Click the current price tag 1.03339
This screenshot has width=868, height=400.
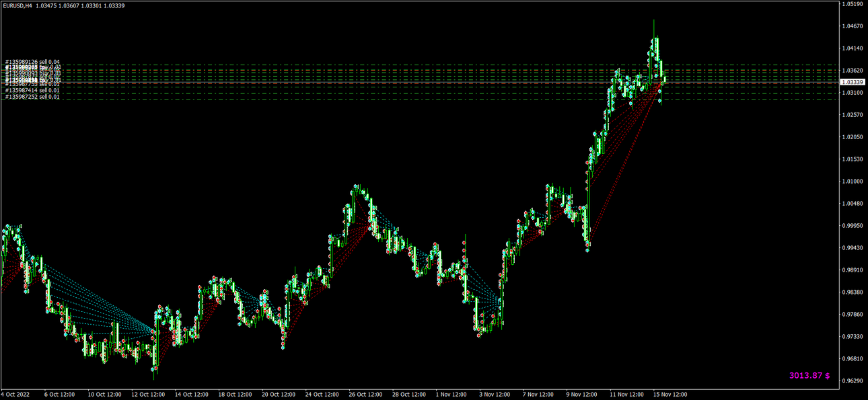852,81
